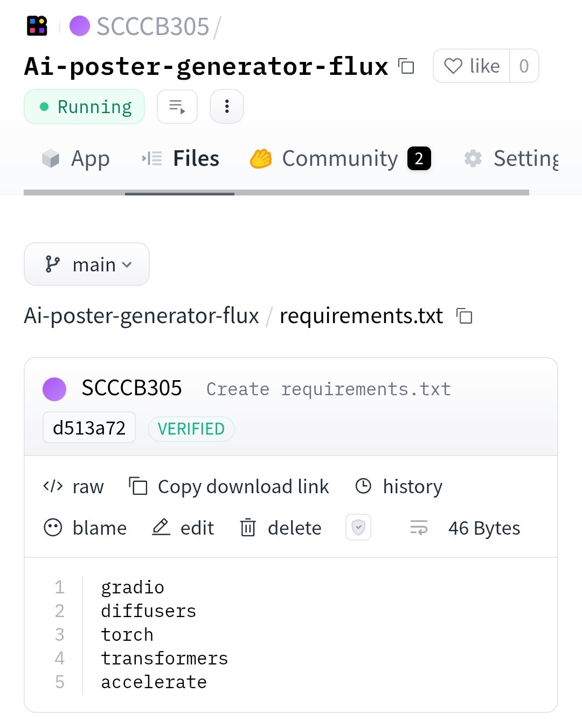Click SCCCB305 purple avatar in commit header
The image size is (582, 728).
tap(54, 389)
